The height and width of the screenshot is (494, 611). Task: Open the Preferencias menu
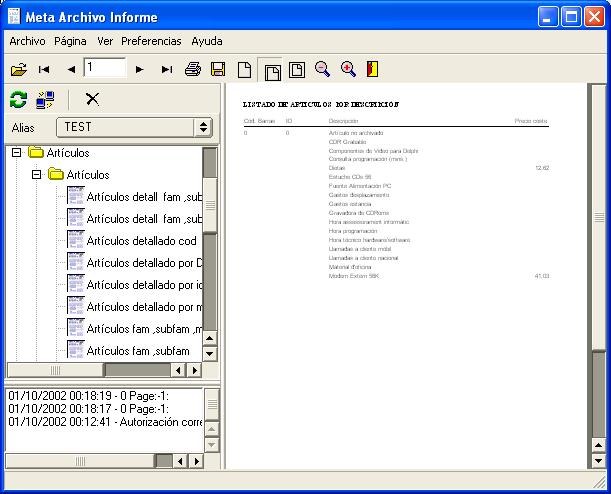click(x=151, y=41)
